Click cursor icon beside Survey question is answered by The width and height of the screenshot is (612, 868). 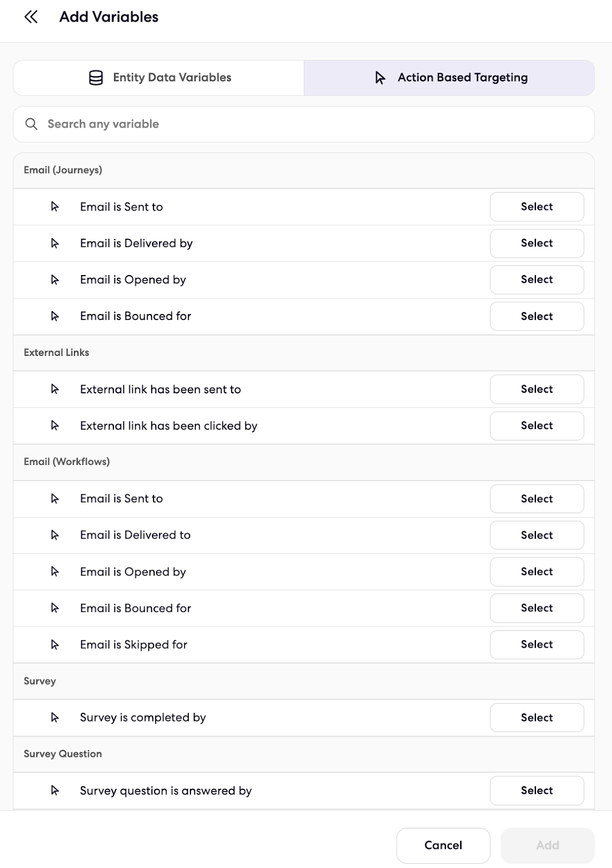click(x=55, y=790)
